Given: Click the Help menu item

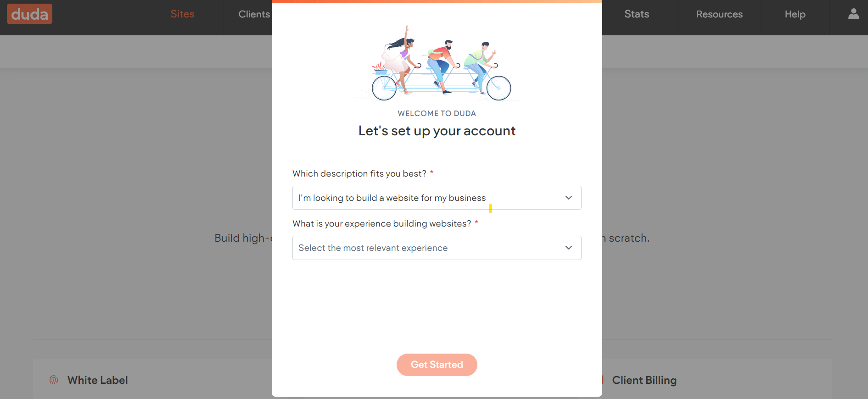Looking at the screenshot, I should [795, 14].
